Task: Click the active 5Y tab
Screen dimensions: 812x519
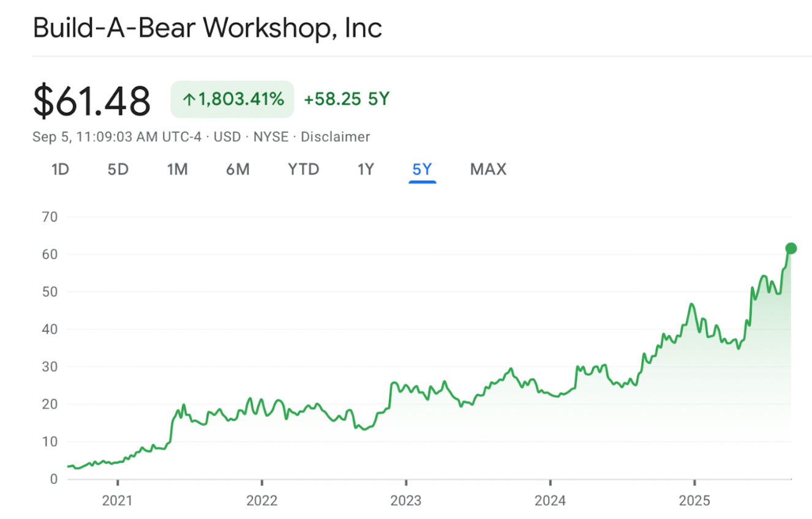Action: 423,170
